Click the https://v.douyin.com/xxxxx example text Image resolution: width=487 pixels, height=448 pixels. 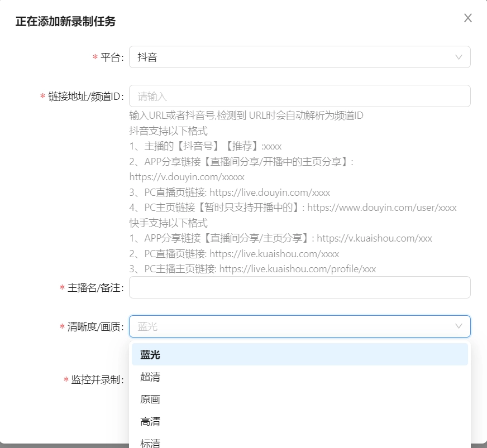187,177
